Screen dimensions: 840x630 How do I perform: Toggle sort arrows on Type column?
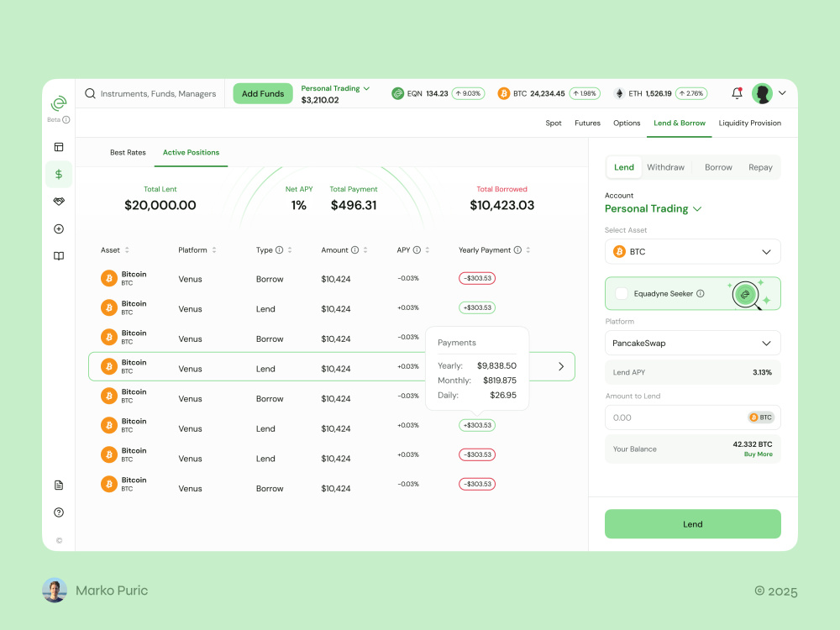[x=290, y=250]
